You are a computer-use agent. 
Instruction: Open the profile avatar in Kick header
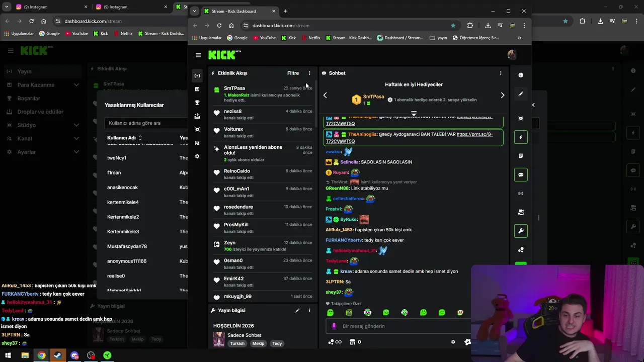pyautogui.click(x=512, y=55)
